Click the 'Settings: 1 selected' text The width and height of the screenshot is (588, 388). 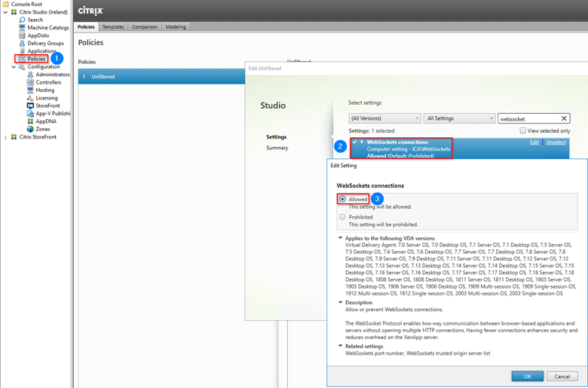[x=371, y=131]
